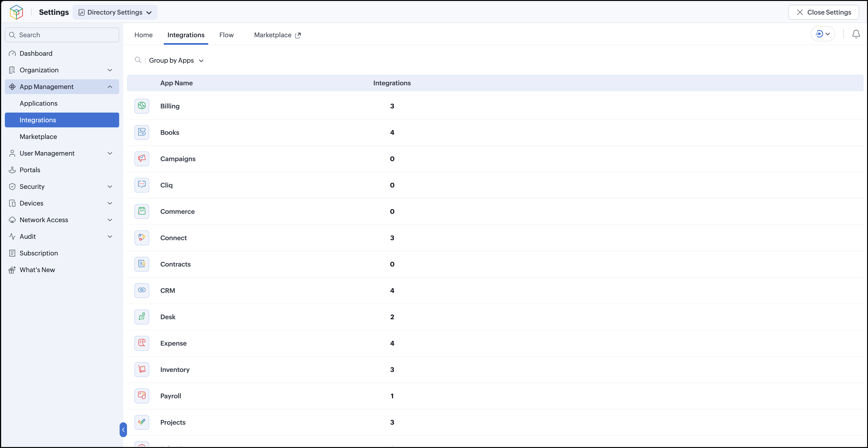Click the sidebar Search field

point(62,35)
